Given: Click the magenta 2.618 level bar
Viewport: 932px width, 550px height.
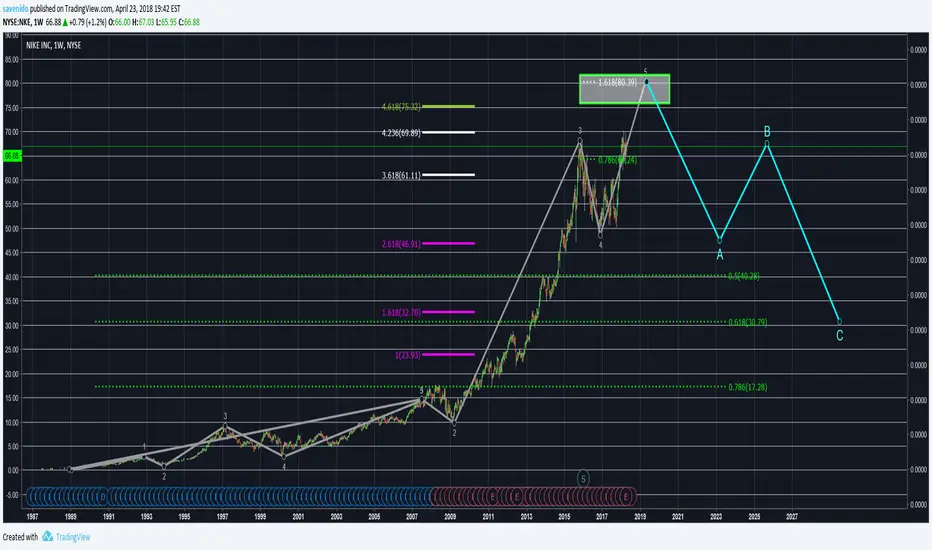Looking at the screenshot, I should pos(449,243).
